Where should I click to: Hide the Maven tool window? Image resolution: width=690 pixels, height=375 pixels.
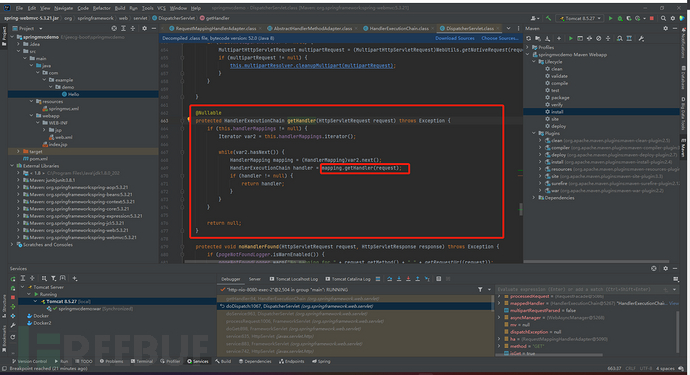click(675, 28)
